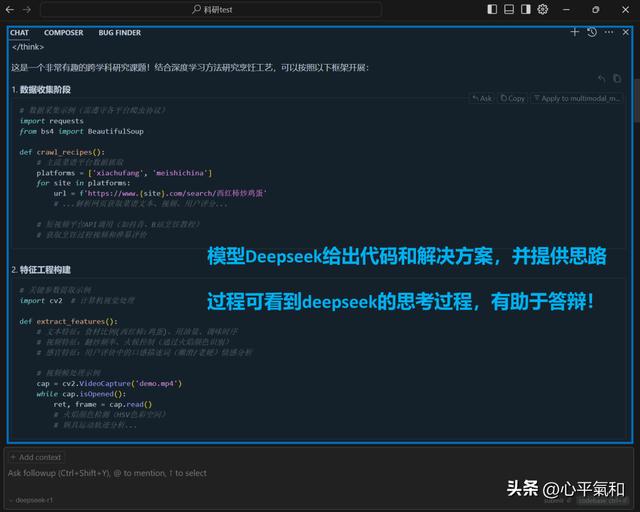
Task: Toggle the right secondary sidebar layout
Action: [526, 9]
